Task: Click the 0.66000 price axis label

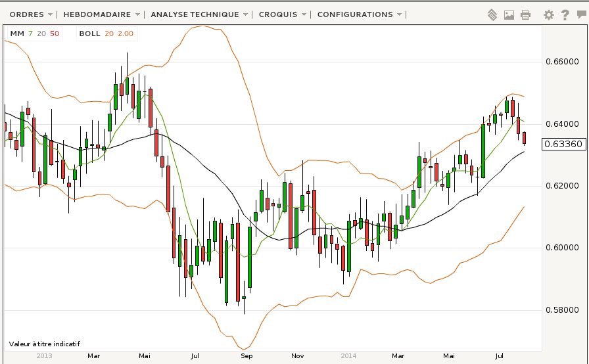Action: pos(562,62)
